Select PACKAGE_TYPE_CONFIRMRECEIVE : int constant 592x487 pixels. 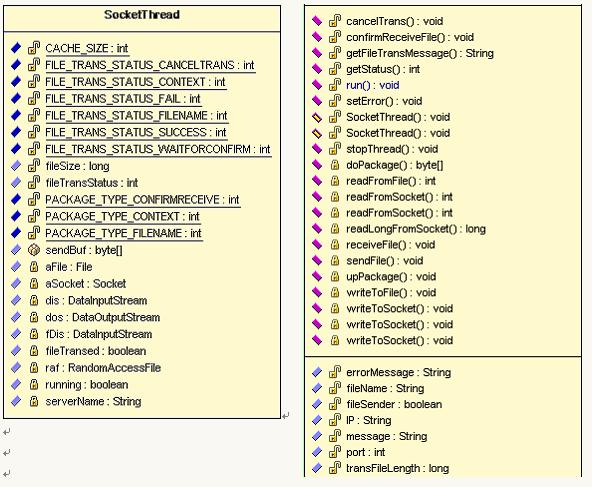142,199
